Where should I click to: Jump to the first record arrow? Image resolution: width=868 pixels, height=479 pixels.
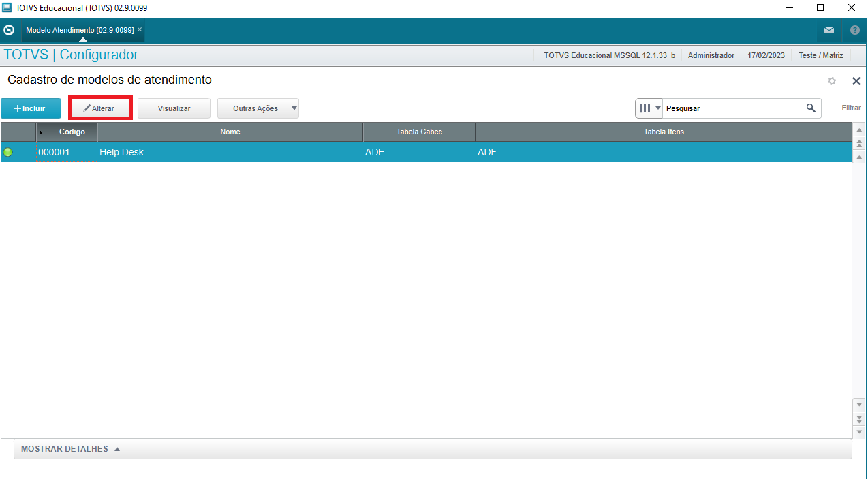859,129
